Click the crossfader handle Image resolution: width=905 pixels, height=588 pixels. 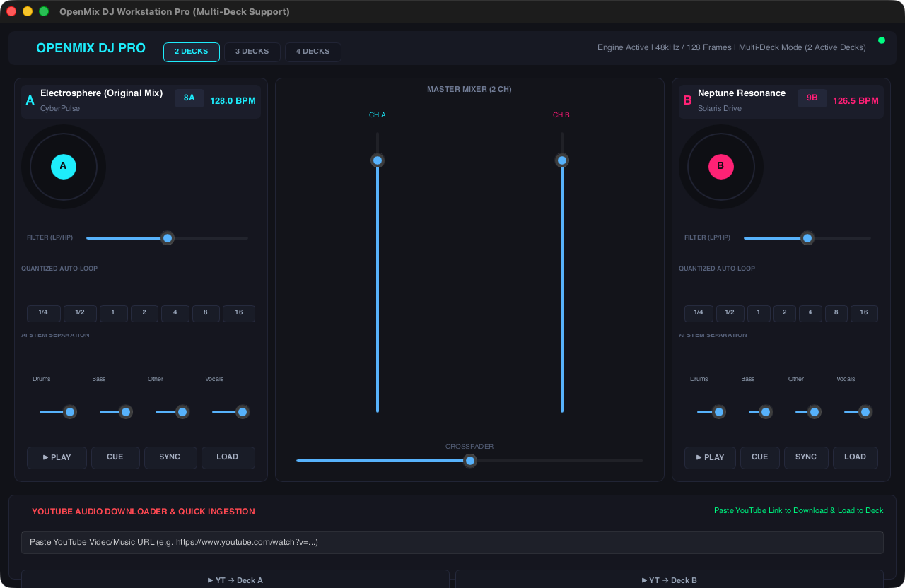point(470,461)
